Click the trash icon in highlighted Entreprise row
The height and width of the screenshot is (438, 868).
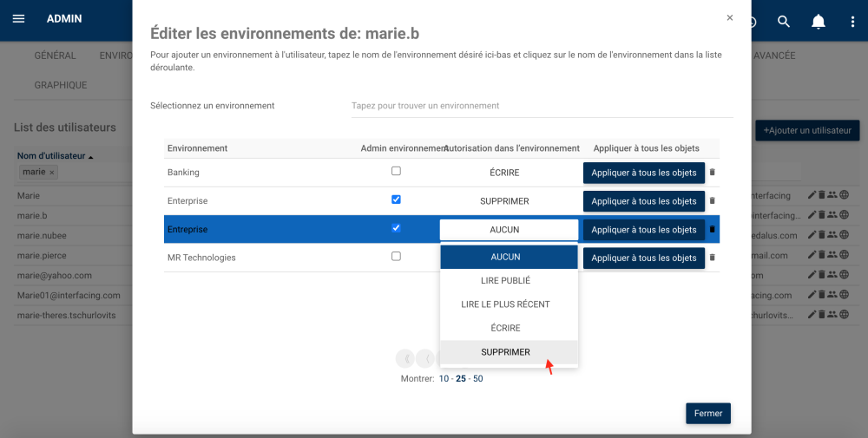click(713, 230)
